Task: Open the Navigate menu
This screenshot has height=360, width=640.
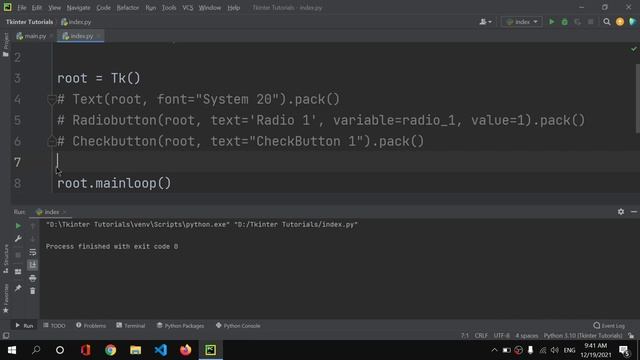Action: (x=78, y=8)
